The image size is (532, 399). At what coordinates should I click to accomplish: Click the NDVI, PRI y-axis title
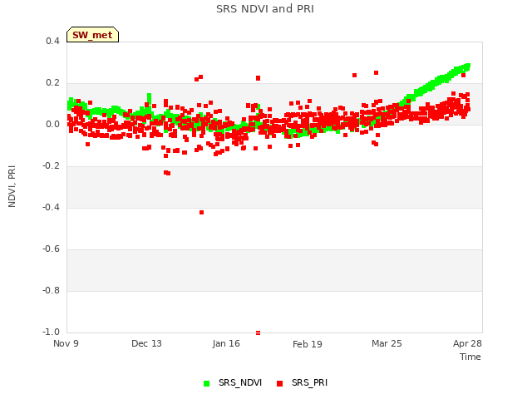12,186
